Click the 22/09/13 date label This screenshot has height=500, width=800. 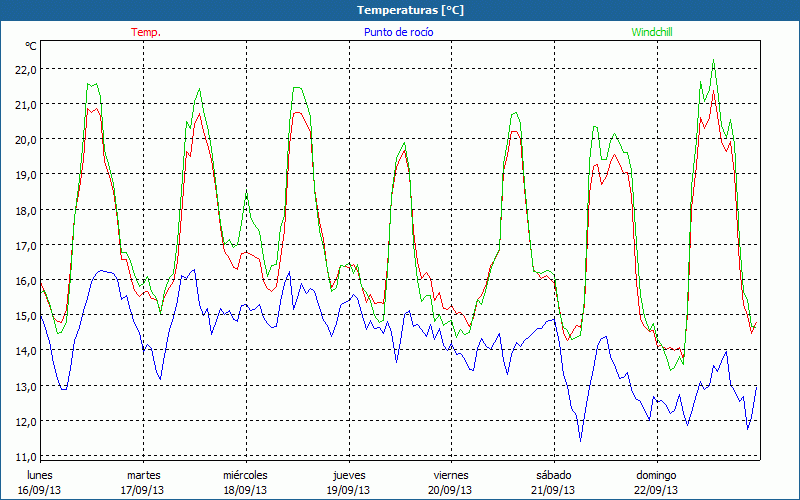point(656,490)
